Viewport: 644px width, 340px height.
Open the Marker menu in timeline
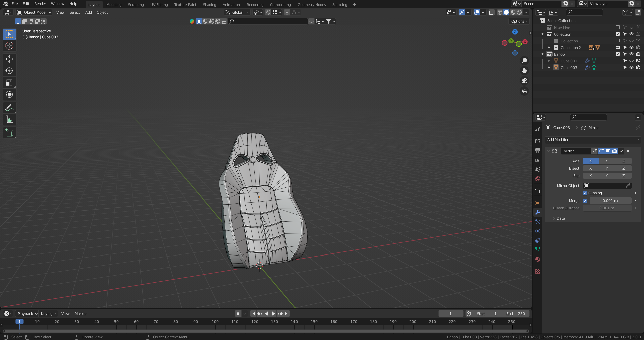coord(80,314)
